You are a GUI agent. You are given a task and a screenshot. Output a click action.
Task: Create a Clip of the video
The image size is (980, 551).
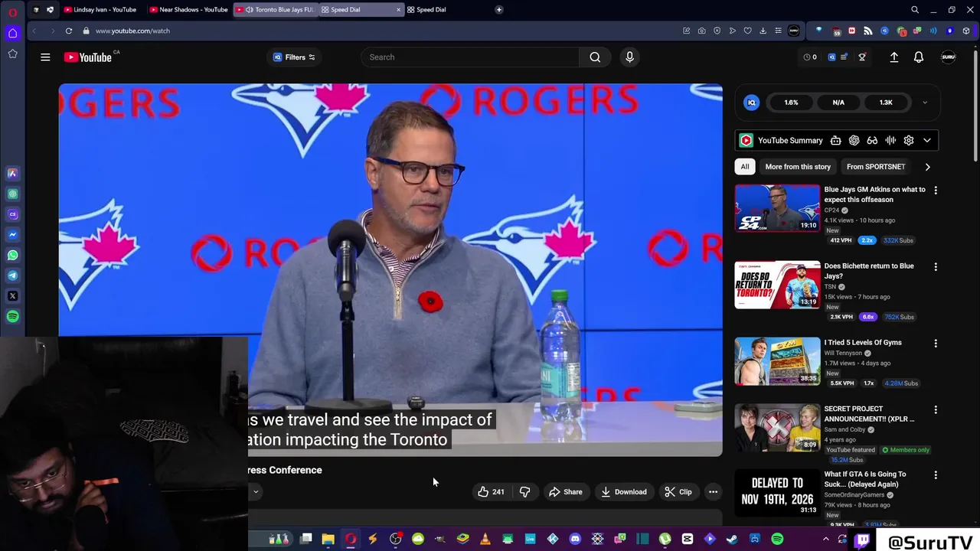(678, 492)
